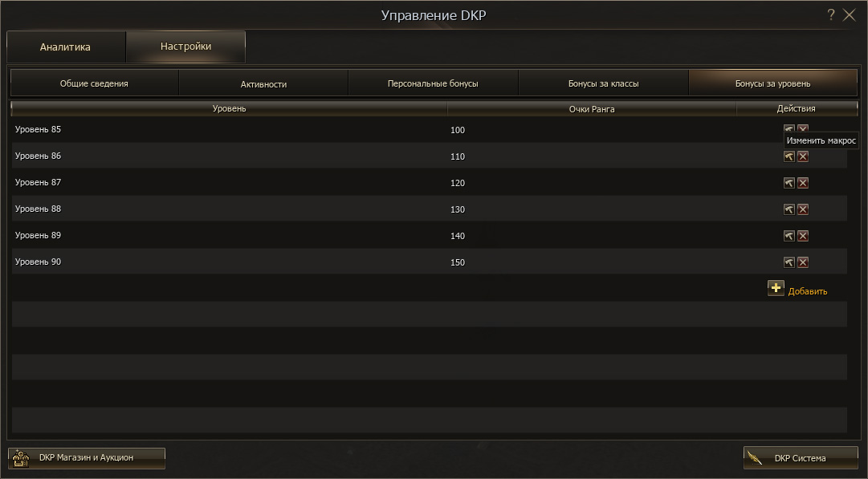The height and width of the screenshot is (479, 868).
Task: Remove the Уровень 89 row with red X
Action: pyautogui.click(x=803, y=236)
